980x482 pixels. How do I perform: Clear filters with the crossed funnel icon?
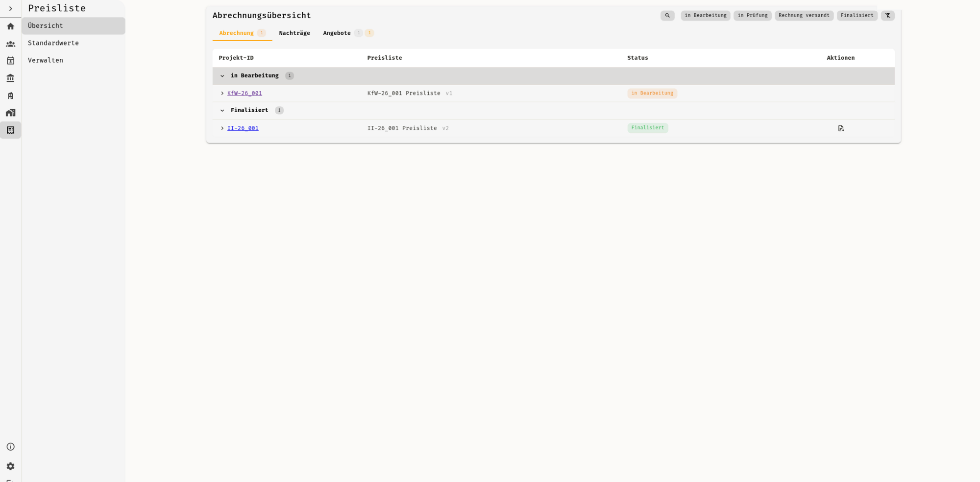click(x=888, y=16)
